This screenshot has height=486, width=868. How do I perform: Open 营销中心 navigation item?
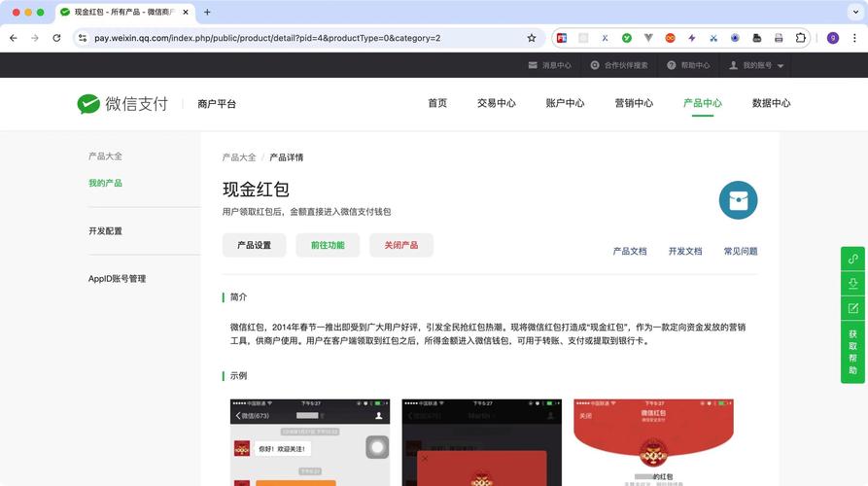(634, 103)
